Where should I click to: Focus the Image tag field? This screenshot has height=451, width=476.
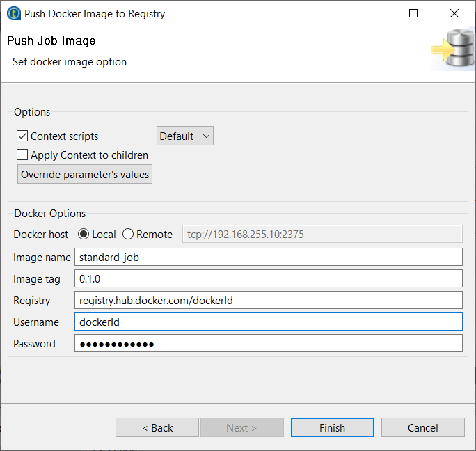click(268, 279)
